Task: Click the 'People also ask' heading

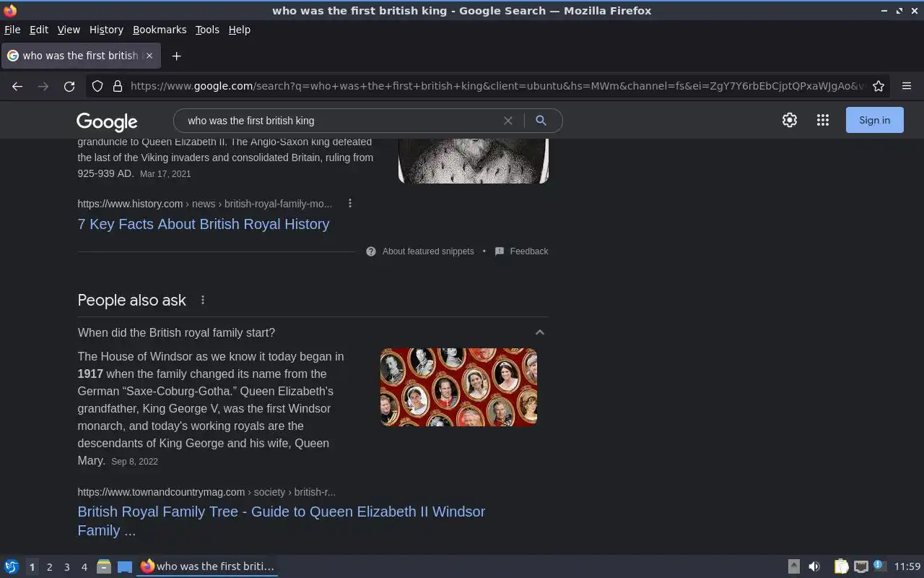Action: point(132,300)
